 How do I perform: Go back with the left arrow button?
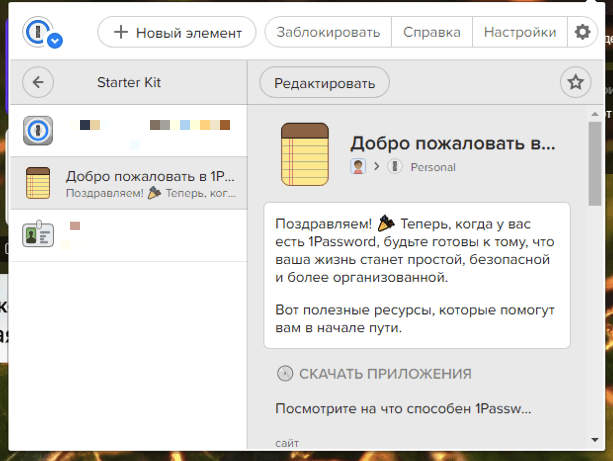click(x=38, y=82)
